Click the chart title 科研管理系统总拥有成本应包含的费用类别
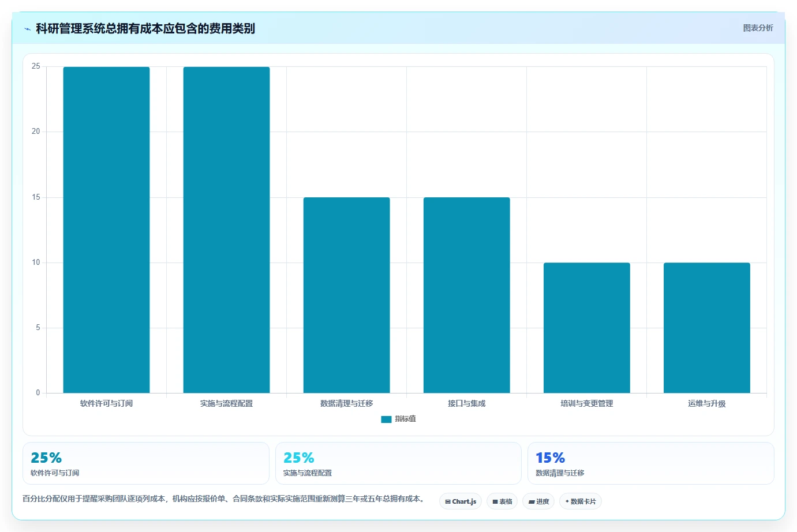This screenshot has height=532, width=797. click(x=145, y=28)
